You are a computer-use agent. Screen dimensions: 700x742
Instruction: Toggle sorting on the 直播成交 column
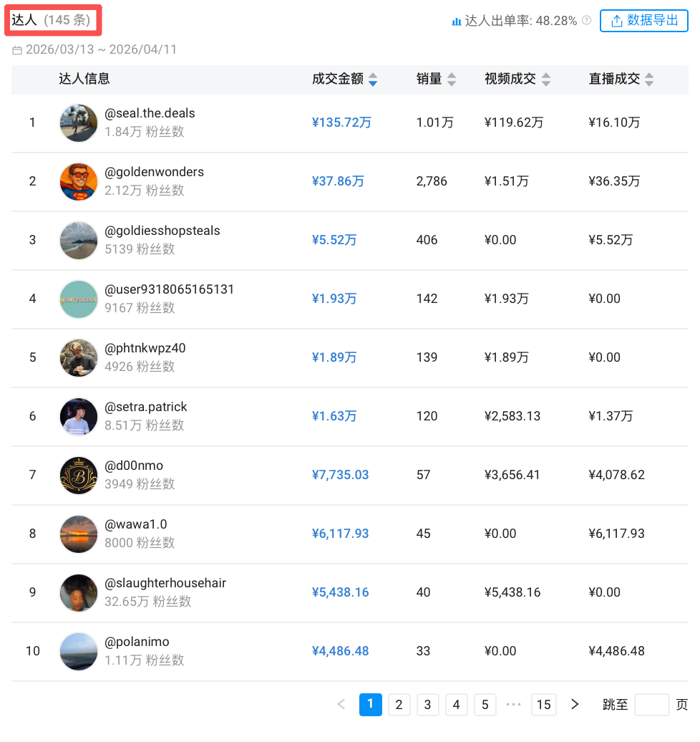click(x=648, y=79)
